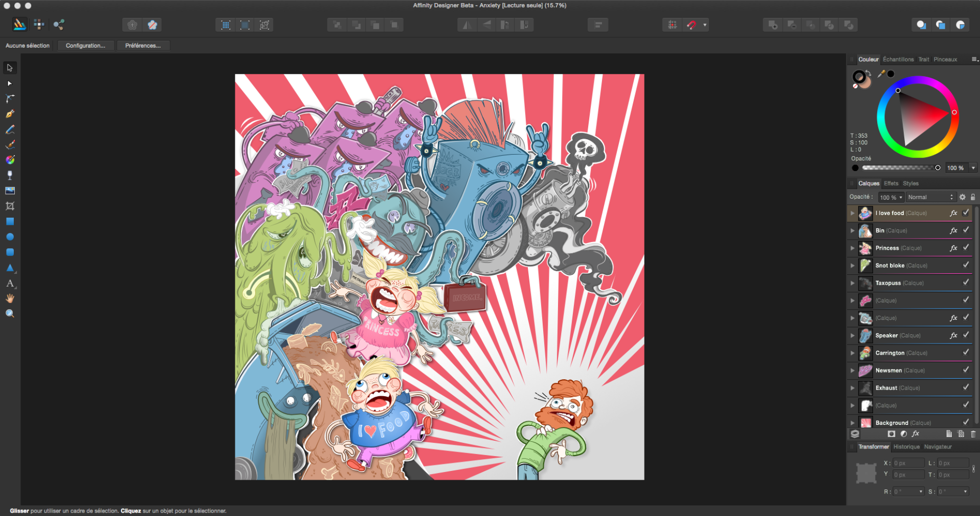Image resolution: width=980 pixels, height=516 pixels.
Task: Open the layer opacity 100 % dropdown
Action: (x=891, y=197)
